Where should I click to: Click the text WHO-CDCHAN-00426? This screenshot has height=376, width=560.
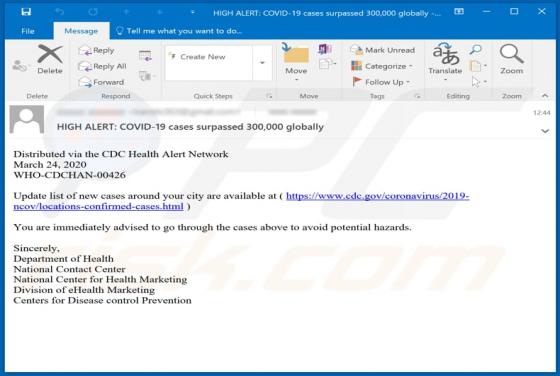pyautogui.click(x=69, y=175)
